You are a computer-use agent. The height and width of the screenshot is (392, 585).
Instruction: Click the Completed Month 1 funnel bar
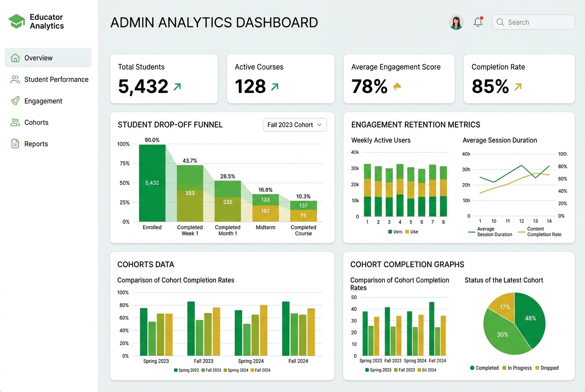point(228,201)
